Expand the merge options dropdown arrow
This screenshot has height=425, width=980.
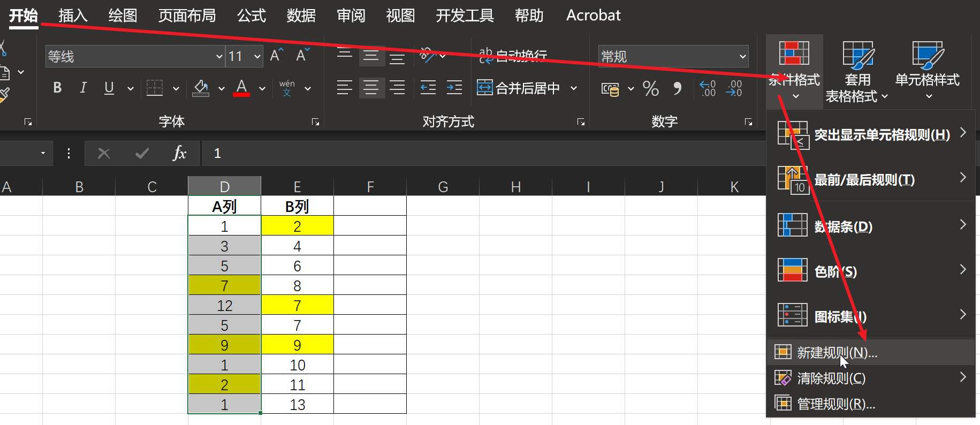574,88
